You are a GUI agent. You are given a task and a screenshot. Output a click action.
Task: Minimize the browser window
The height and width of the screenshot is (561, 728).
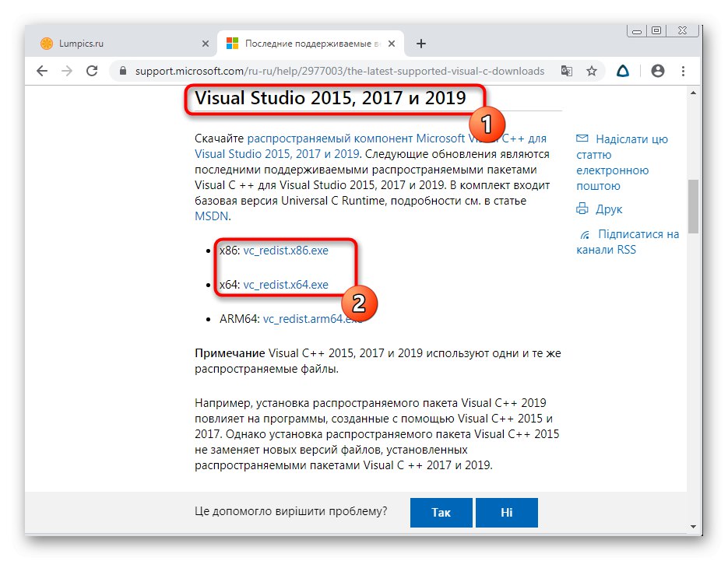click(637, 31)
